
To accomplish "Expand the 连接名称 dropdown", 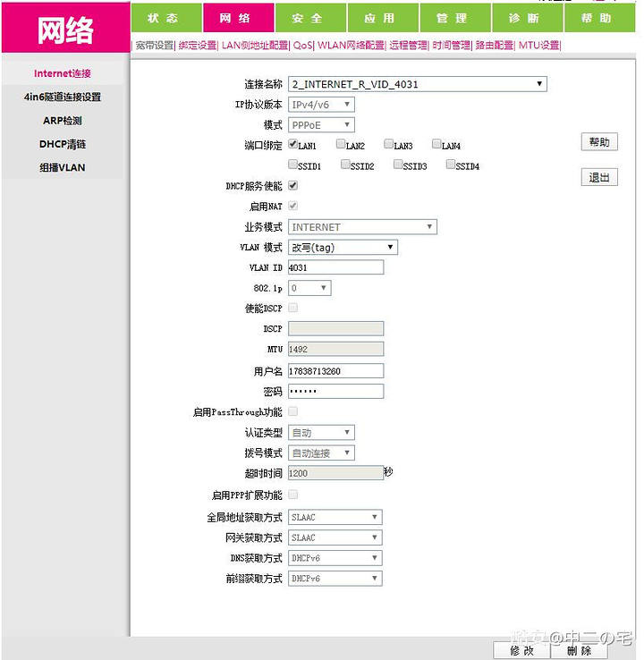I will tap(417, 84).
